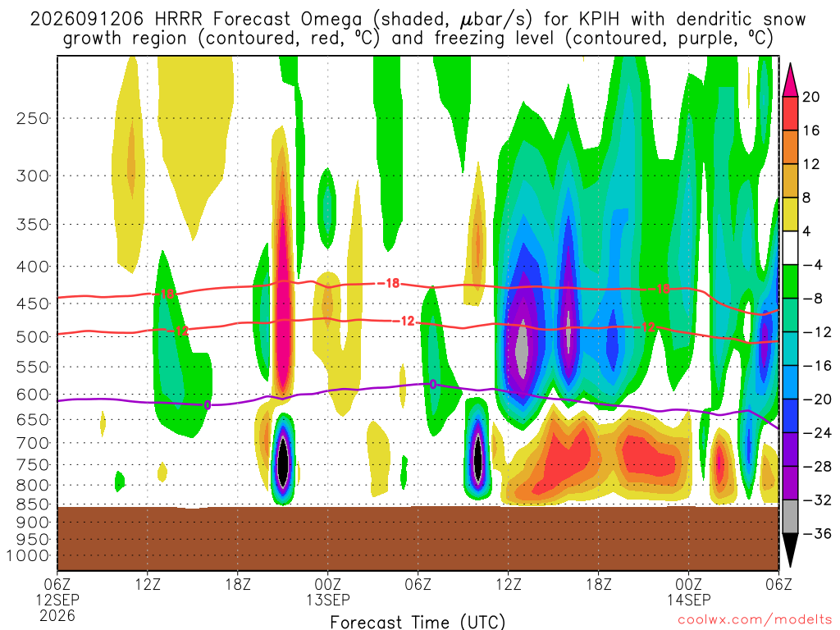Click the yellow 4-8 colorbar segment
Image resolution: width=840 pixels, height=630 pixels.
point(790,214)
